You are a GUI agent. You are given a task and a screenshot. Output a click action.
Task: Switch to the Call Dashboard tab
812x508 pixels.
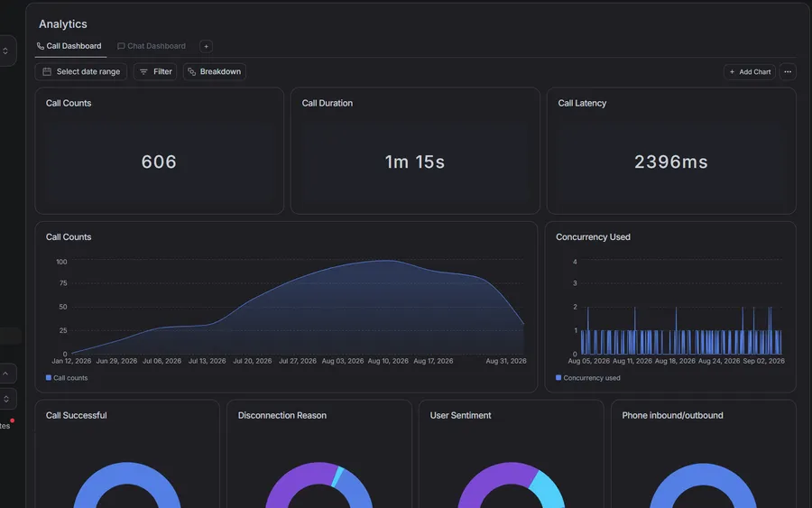(x=69, y=46)
